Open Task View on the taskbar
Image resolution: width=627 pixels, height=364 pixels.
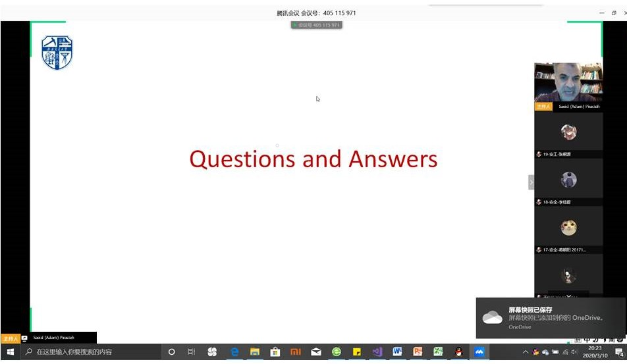tap(192, 352)
